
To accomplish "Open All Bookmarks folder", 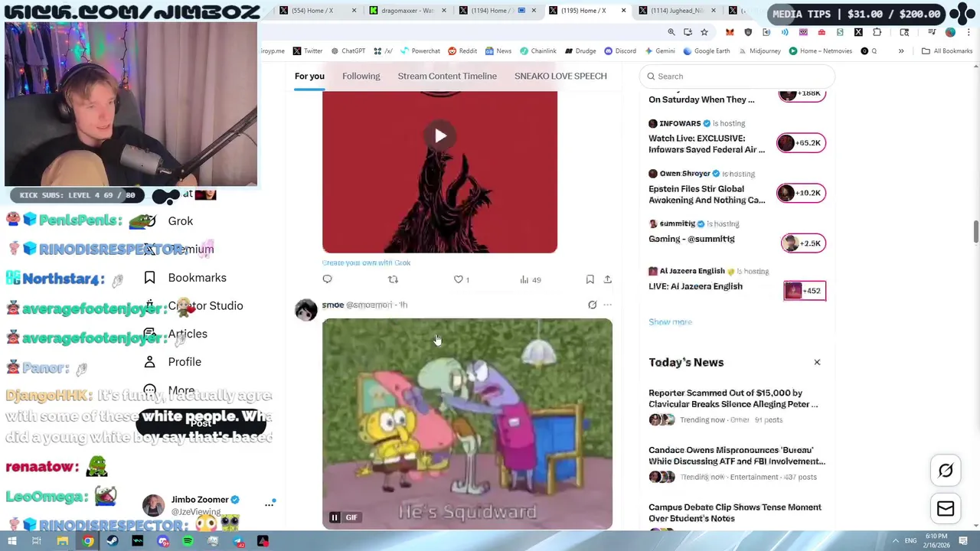I will coord(947,51).
